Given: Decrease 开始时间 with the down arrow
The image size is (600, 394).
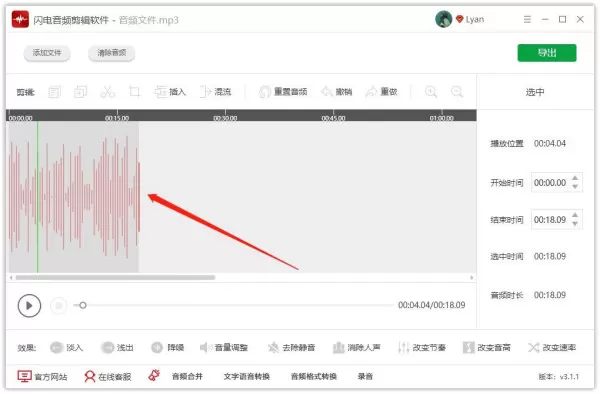Looking at the screenshot, I should [575, 186].
